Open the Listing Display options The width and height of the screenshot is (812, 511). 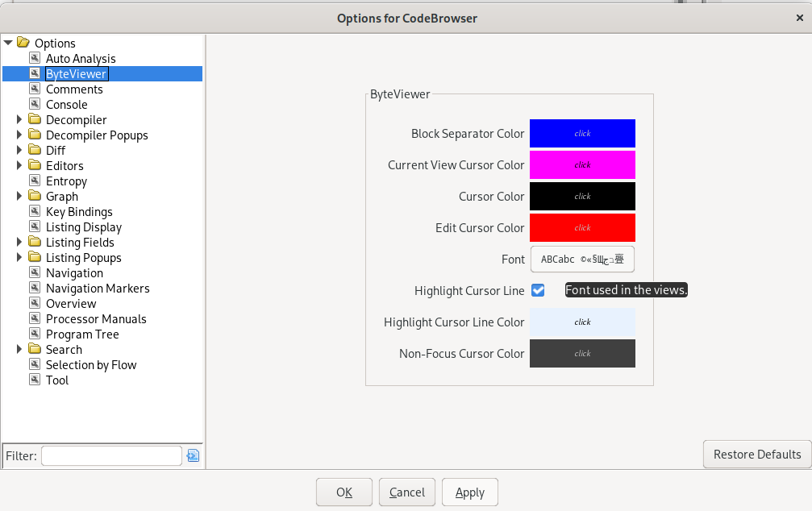click(84, 227)
